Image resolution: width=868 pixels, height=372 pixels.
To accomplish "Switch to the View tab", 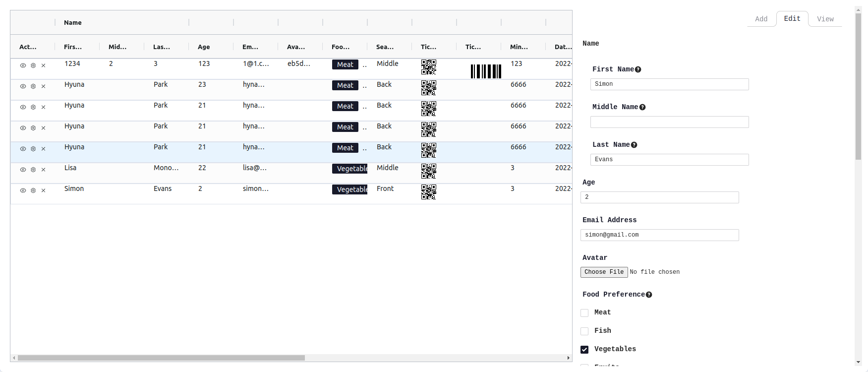I will pos(825,19).
